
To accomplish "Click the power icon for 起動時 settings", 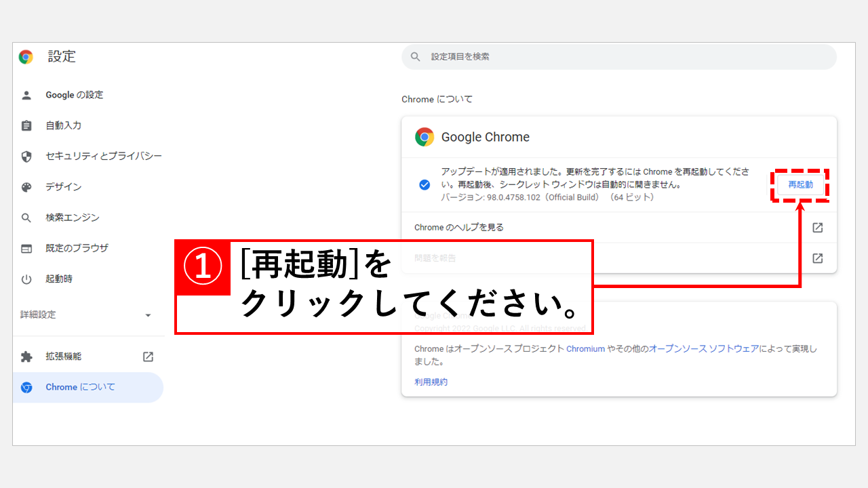I will pos(26,279).
